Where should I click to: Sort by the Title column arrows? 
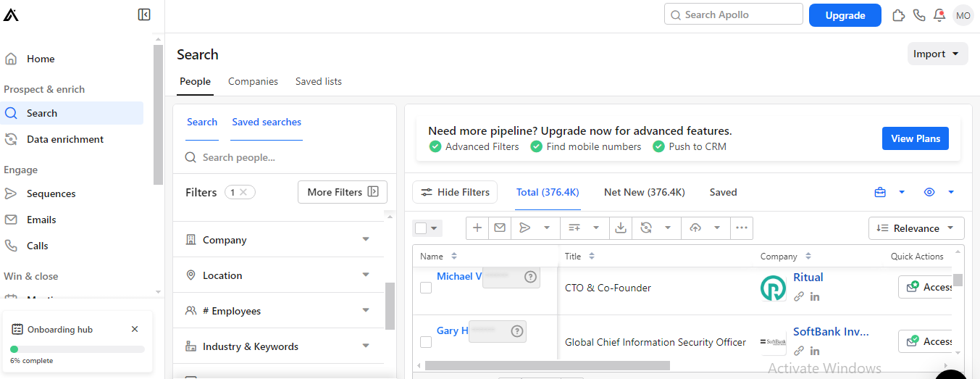(592, 256)
